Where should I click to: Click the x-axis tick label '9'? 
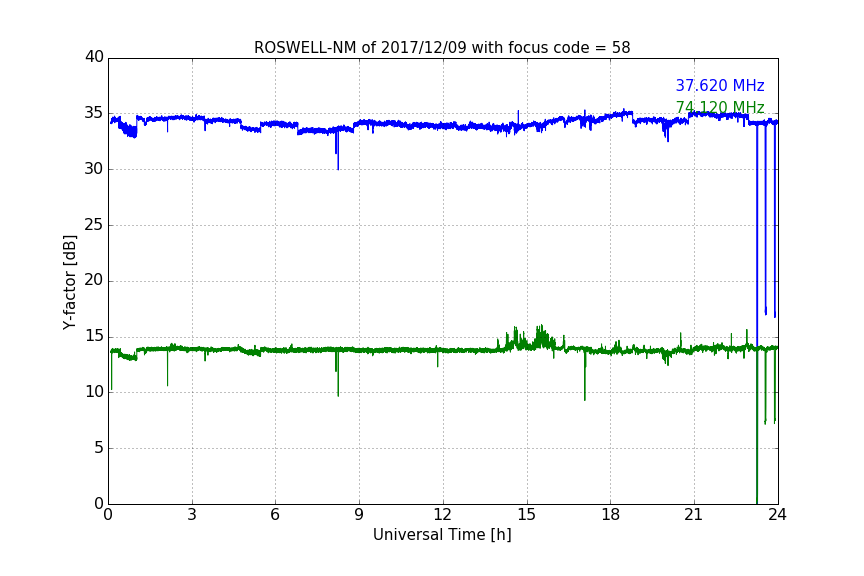[x=359, y=515]
